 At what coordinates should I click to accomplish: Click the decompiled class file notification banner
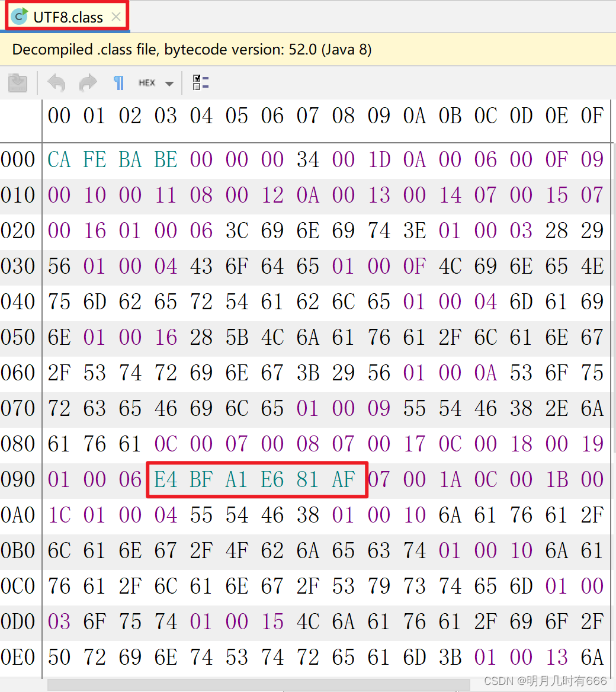[308, 49]
